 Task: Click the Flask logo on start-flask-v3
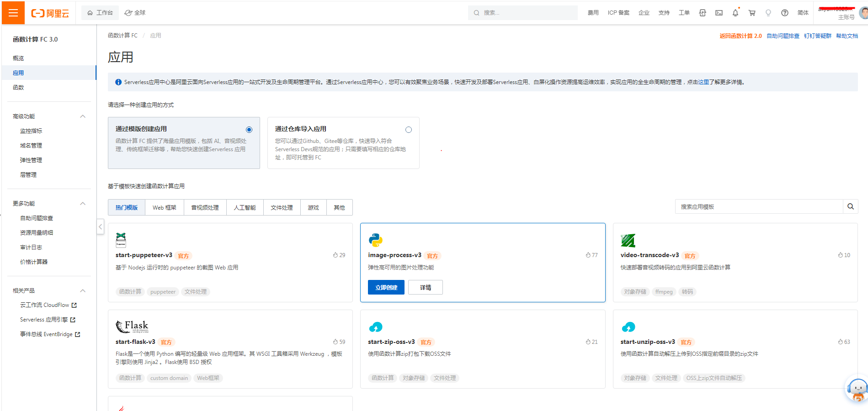coord(132,326)
